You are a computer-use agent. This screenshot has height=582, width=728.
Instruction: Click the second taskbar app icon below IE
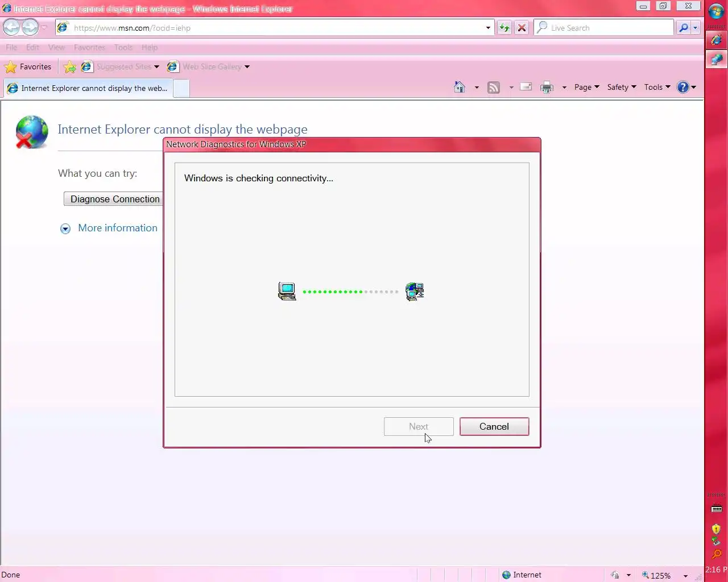click(717, 59)
